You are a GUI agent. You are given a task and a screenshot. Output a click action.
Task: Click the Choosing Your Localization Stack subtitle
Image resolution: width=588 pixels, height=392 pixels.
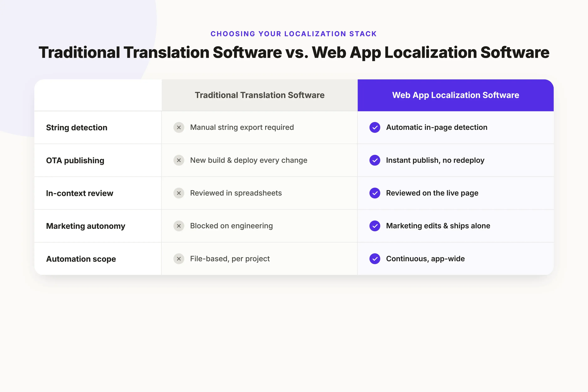point(294,34)
